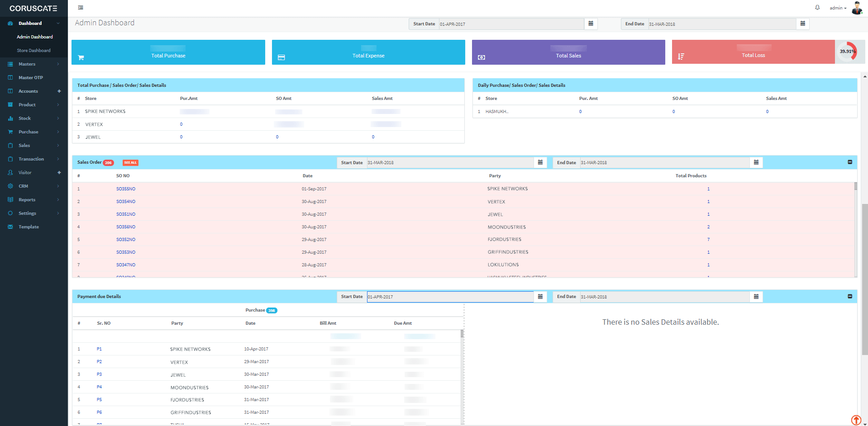The image size is (868, 426).
Task: Open calendar picker for dashboard End Date
Action: coord(802,24)
